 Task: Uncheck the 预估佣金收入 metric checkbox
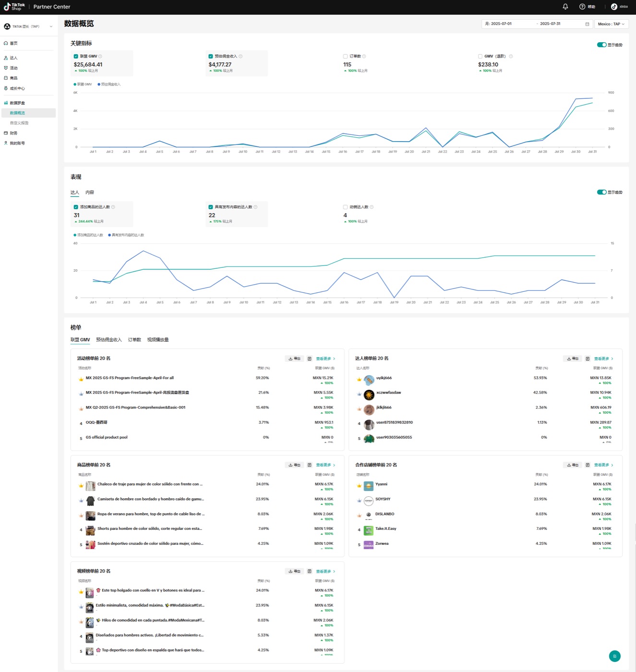click(x=211, y=56)
